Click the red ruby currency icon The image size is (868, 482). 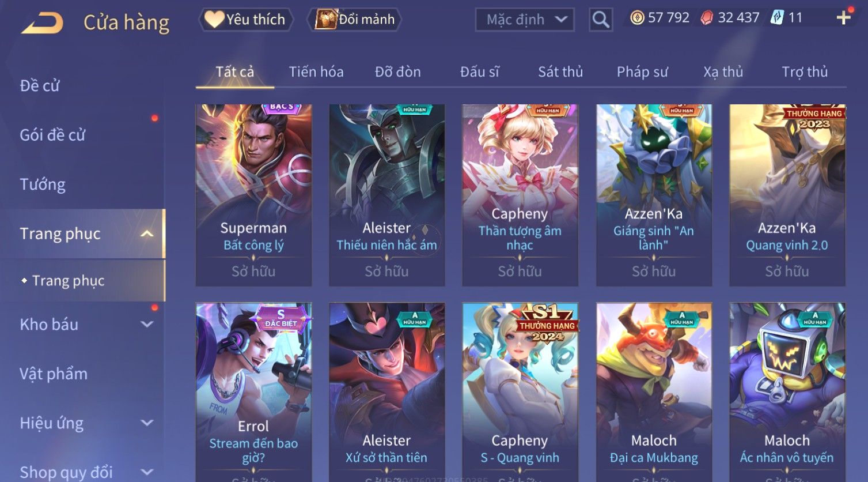click(x=707, y=18)
